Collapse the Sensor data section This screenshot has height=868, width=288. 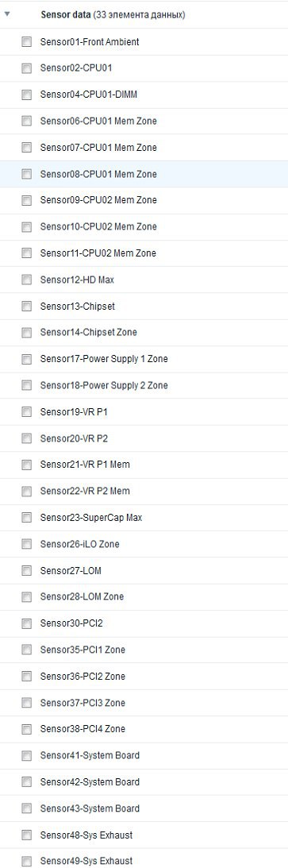tap(6, 15)
